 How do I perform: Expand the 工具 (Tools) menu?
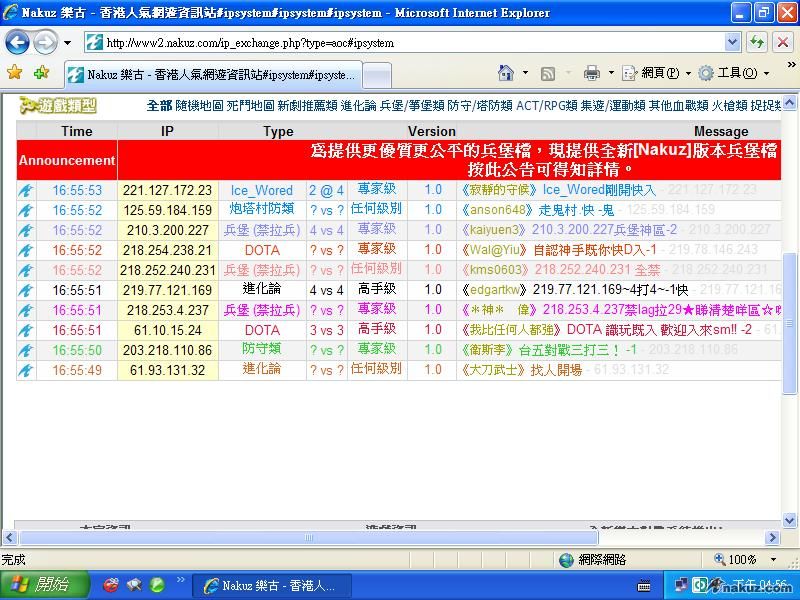tap(735, 73)
